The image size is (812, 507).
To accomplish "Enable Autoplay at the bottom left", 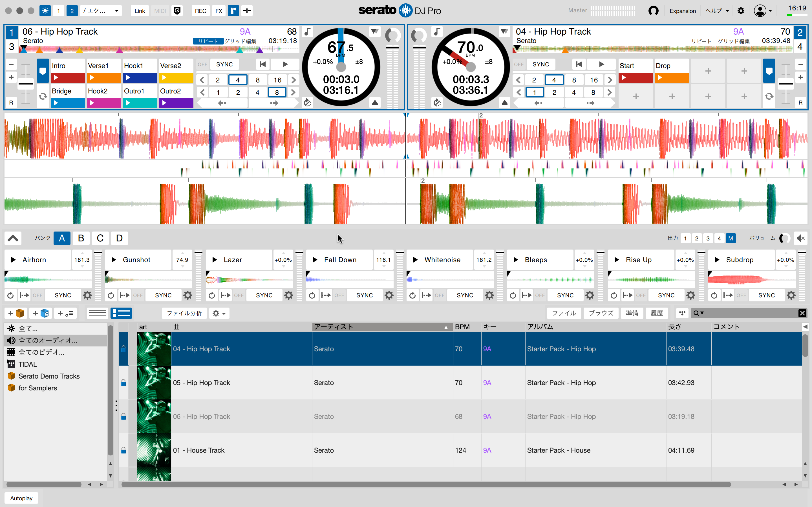I will click(x=21, y=498).
